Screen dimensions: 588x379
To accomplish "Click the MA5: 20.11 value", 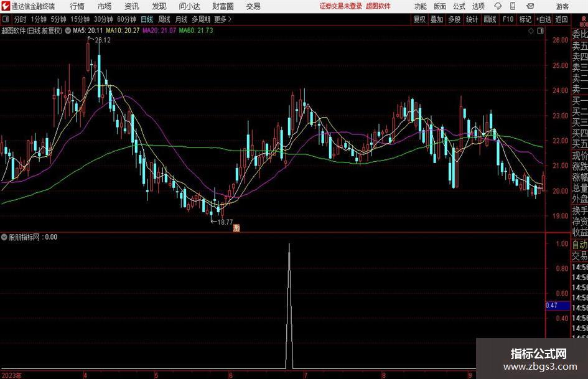I will point(88,30).
